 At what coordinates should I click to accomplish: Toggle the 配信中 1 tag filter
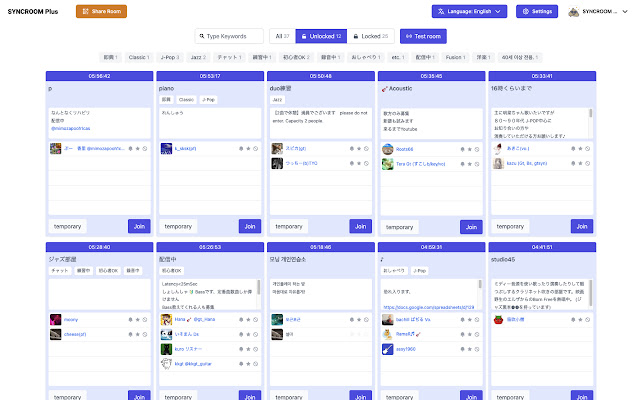click(425, 58)
